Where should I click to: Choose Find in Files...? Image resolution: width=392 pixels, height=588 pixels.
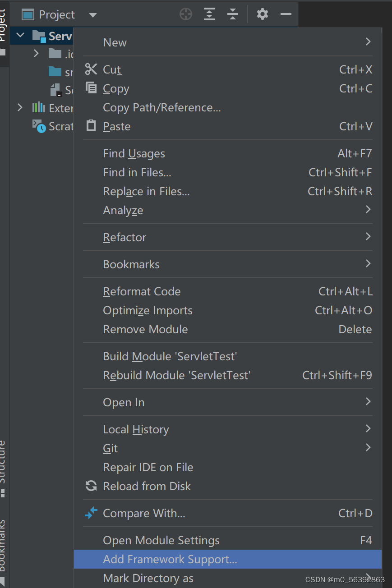click(x=228, y=172)
